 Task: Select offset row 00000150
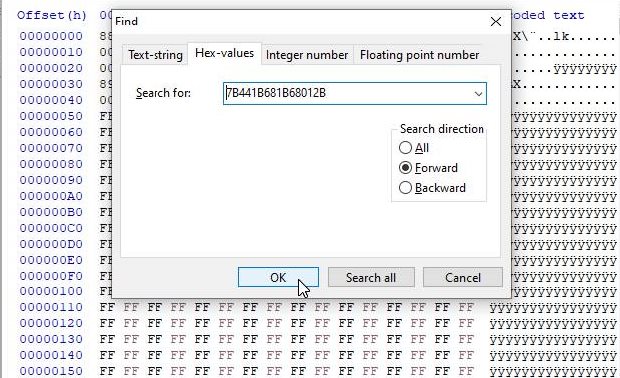51,371
